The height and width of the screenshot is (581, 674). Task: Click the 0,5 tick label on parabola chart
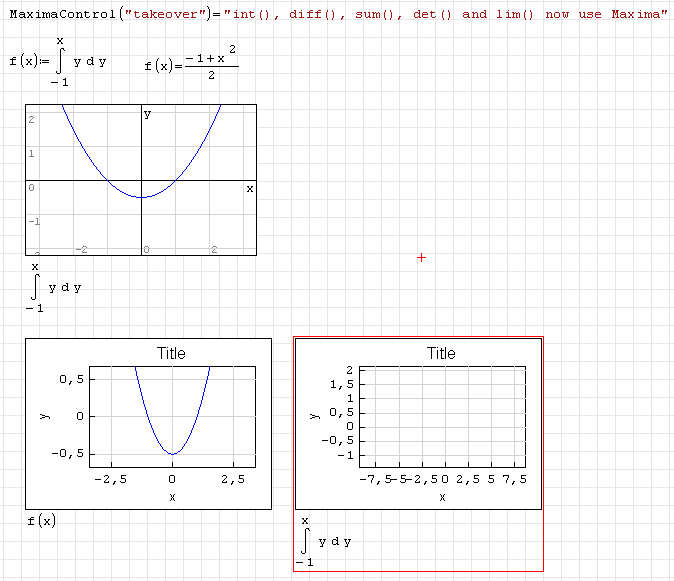(70, 379)
